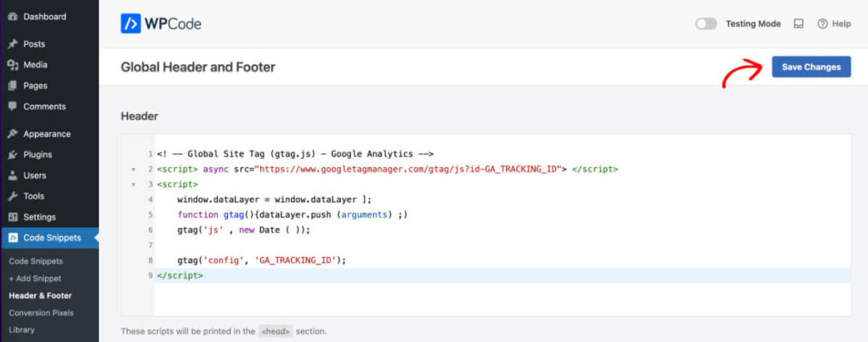Collapse code fold arrow on line 3
The image size is (868, 342).
point(133,184)
